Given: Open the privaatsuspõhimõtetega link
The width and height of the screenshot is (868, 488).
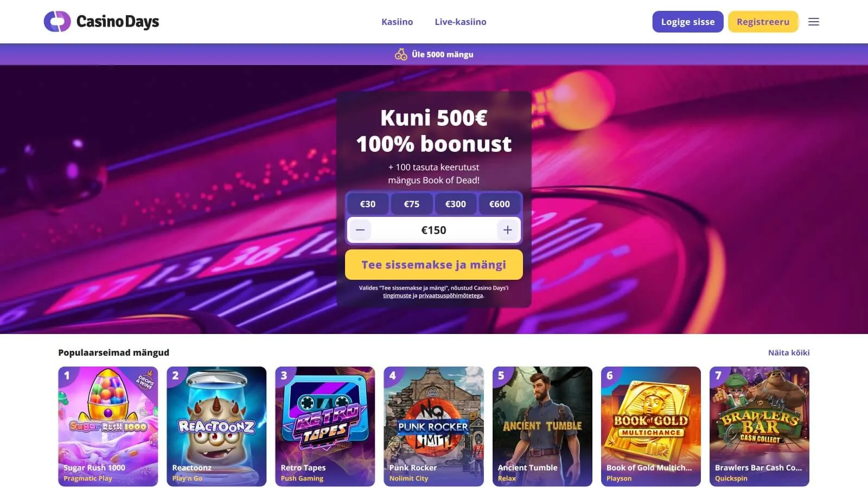Looking at the screenshot, I should click(451, 296).
